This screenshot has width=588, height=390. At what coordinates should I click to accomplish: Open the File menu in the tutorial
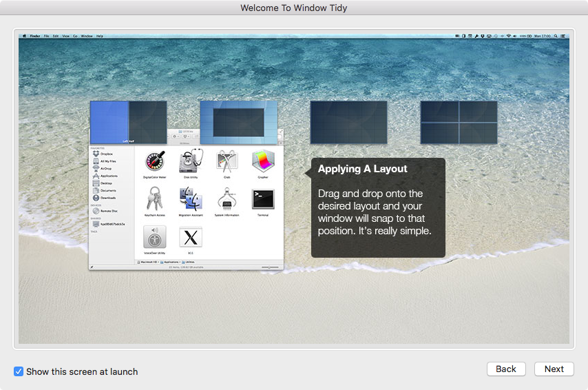point(47,36)
